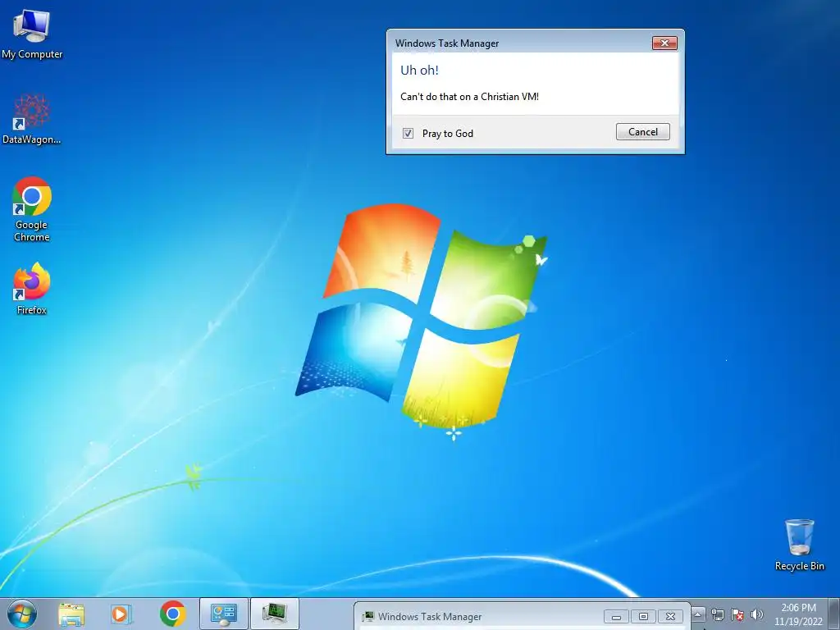
Task: Open the DataWagon shortcut on desktop
Action: tap(32, 120)
